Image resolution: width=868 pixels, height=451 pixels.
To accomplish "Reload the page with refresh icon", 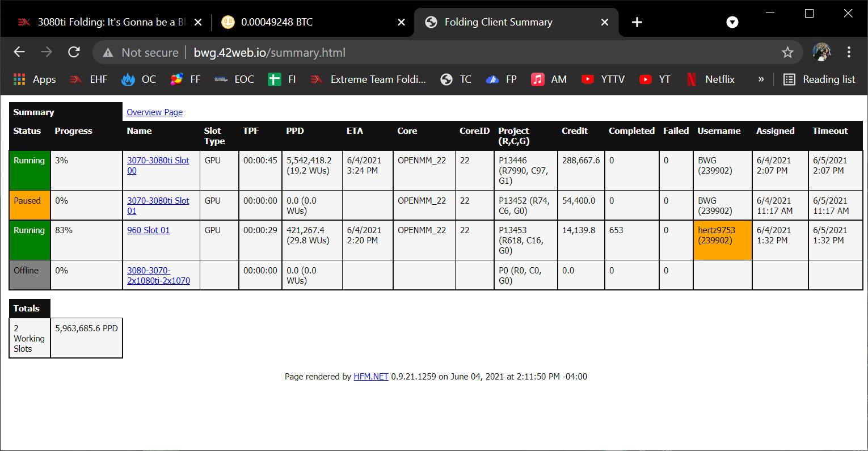I will 74,52.
